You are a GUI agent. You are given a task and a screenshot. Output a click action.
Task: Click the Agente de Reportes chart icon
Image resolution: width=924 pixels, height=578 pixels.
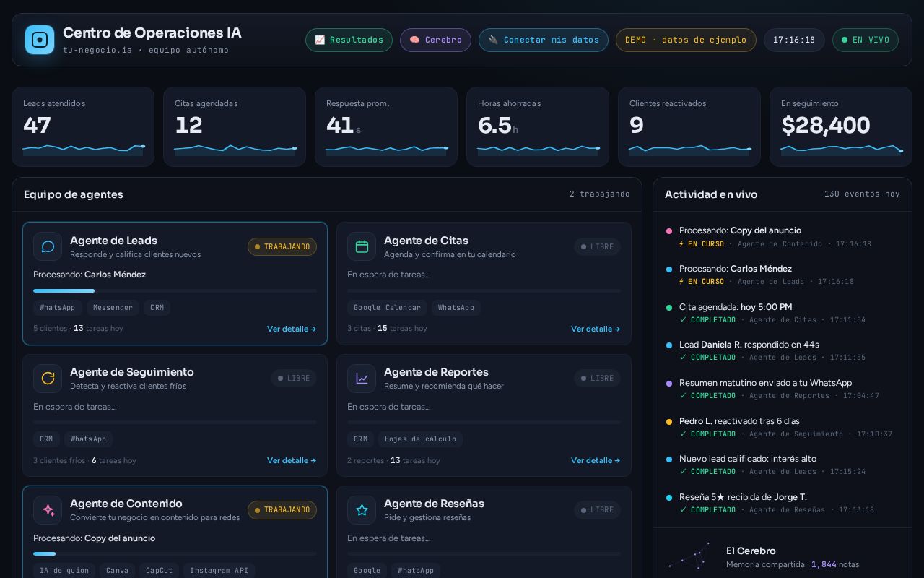point(362,379)
